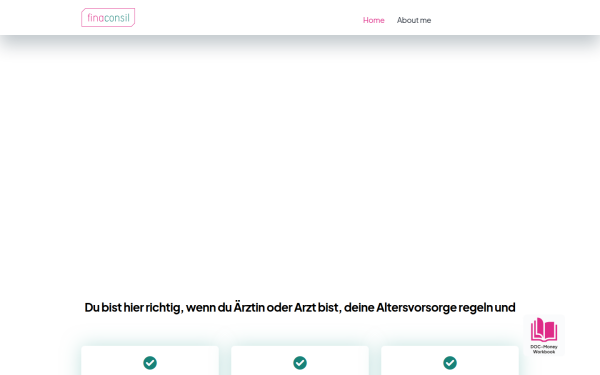Viewport: 600px width, 375px height.
Task: Open the Home menu item
Action: (373, 20)
